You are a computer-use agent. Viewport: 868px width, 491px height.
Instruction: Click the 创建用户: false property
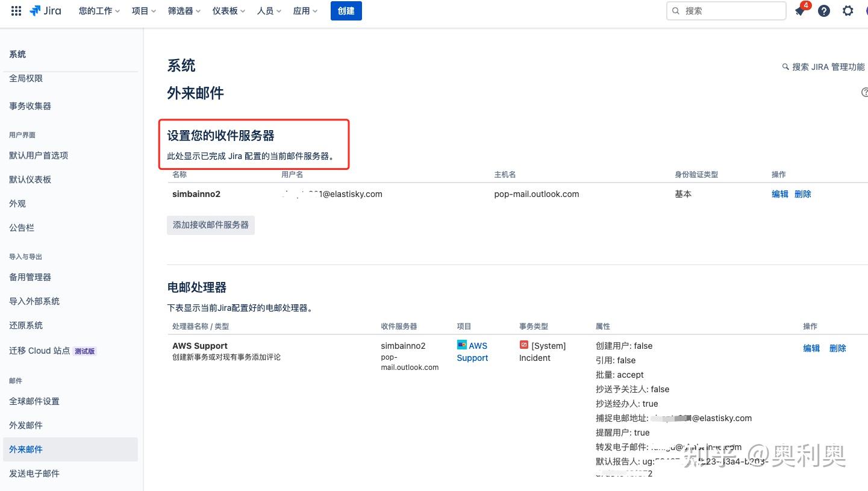[624, 346]
